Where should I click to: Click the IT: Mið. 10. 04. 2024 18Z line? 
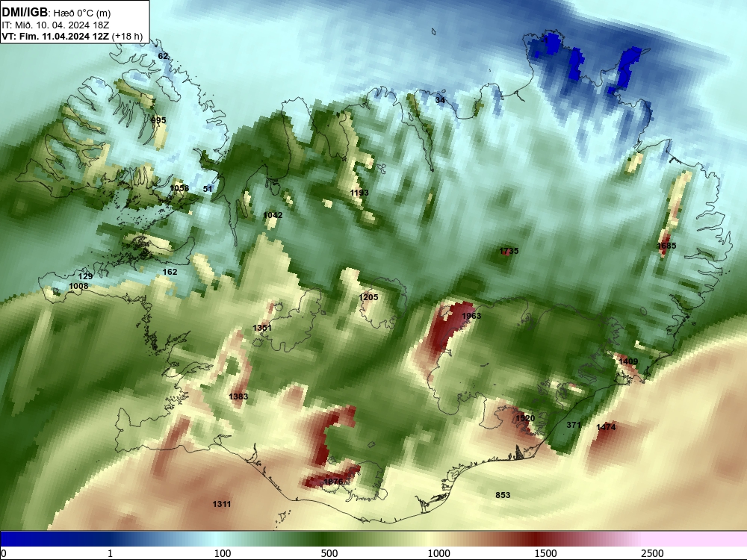pos(55,25)
